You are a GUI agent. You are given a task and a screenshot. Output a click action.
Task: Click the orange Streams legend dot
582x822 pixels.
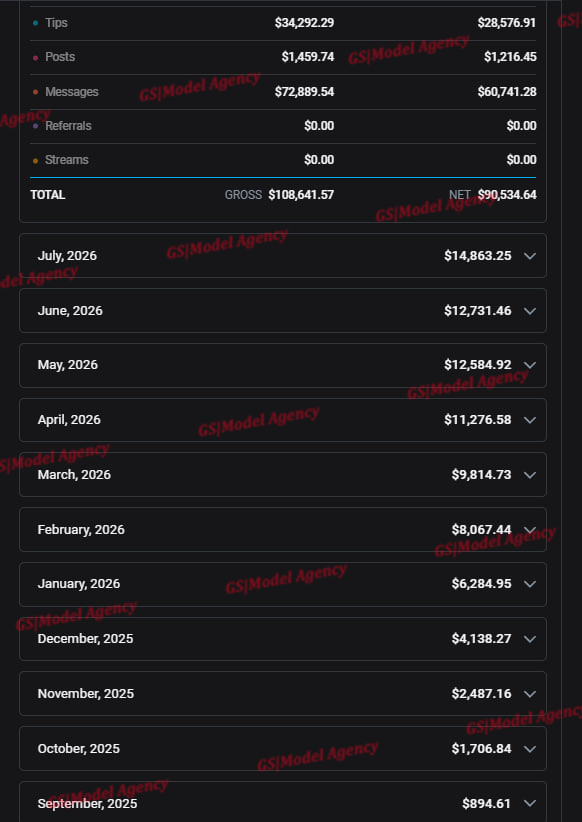[35, 160]
